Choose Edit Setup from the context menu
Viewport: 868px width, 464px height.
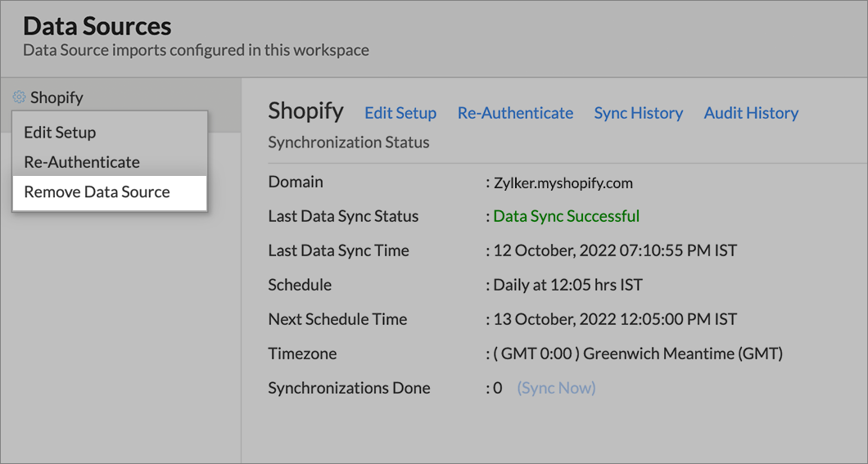[x=60, y=133]
